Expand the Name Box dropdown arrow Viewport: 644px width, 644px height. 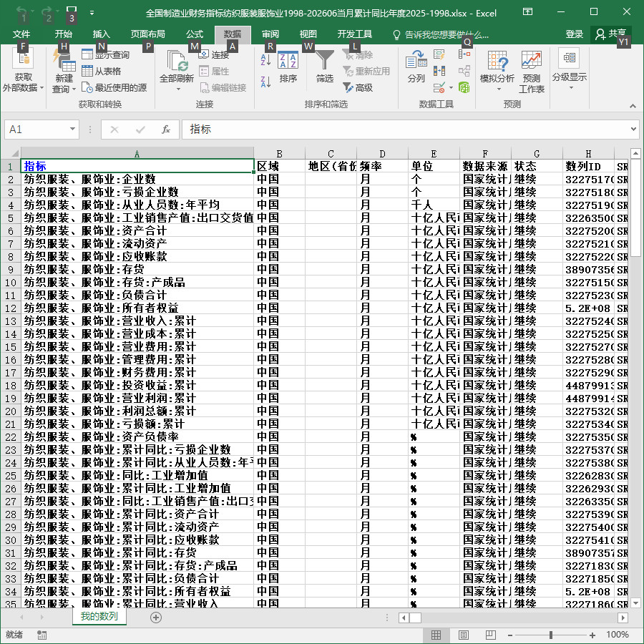(72, 129)
